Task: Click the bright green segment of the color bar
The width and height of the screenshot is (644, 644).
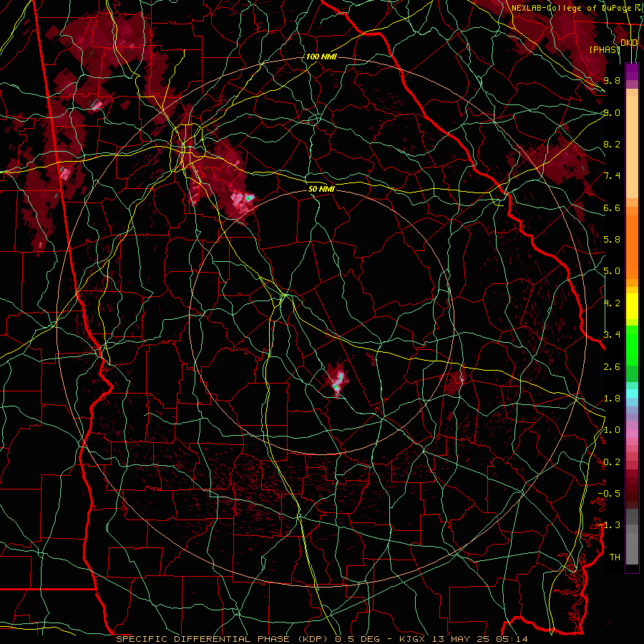Action: click(632, 346)
